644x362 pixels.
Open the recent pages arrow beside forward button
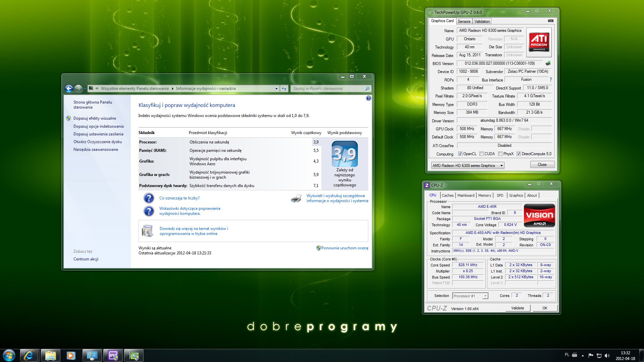(85, 89)
